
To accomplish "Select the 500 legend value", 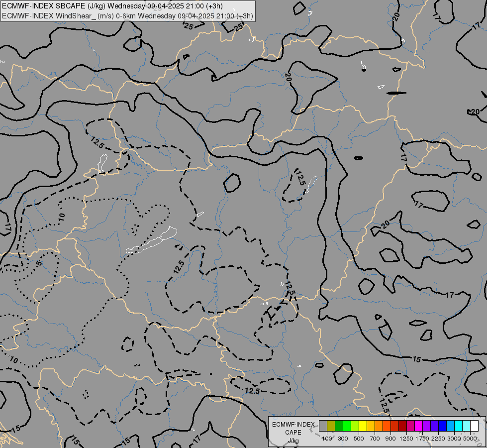I will click(359, 439).
